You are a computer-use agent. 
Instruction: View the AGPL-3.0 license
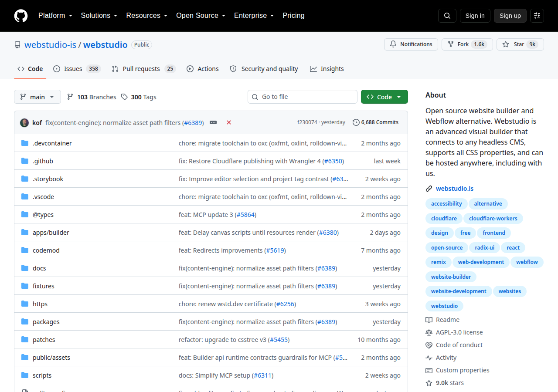(x=459, y=332)
